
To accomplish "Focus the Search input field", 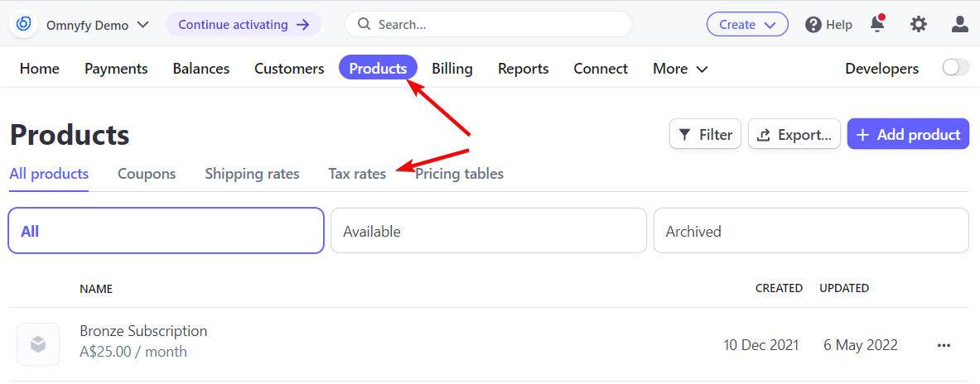I will tap(489, 24).
